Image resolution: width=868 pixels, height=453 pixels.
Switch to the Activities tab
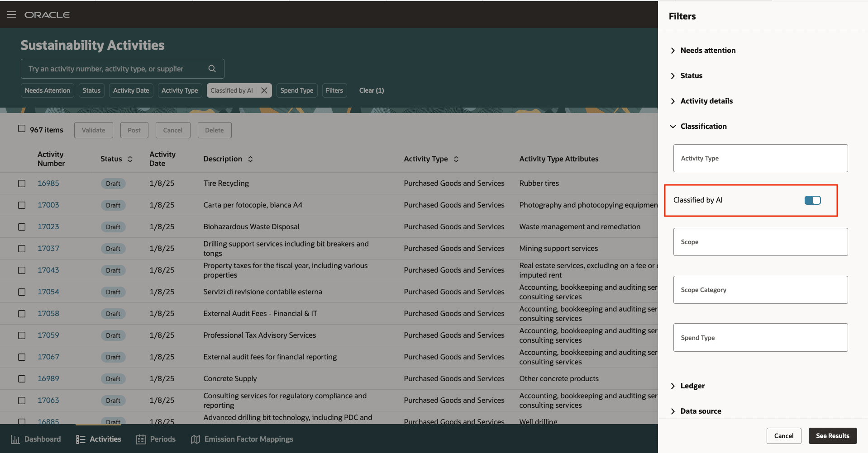99,439
